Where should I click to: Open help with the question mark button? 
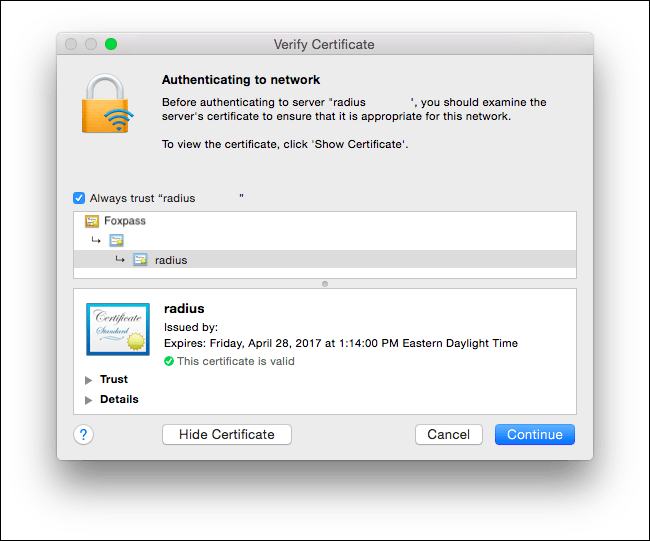pos(83,434)
